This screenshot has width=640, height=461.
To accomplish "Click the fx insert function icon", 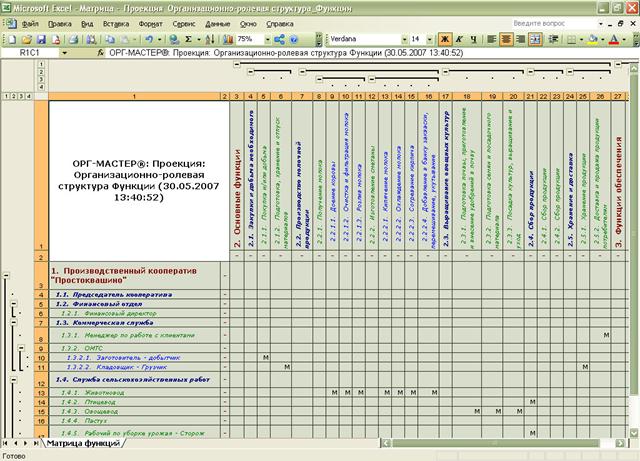I will pyautogui.click(x=100, y=53).
